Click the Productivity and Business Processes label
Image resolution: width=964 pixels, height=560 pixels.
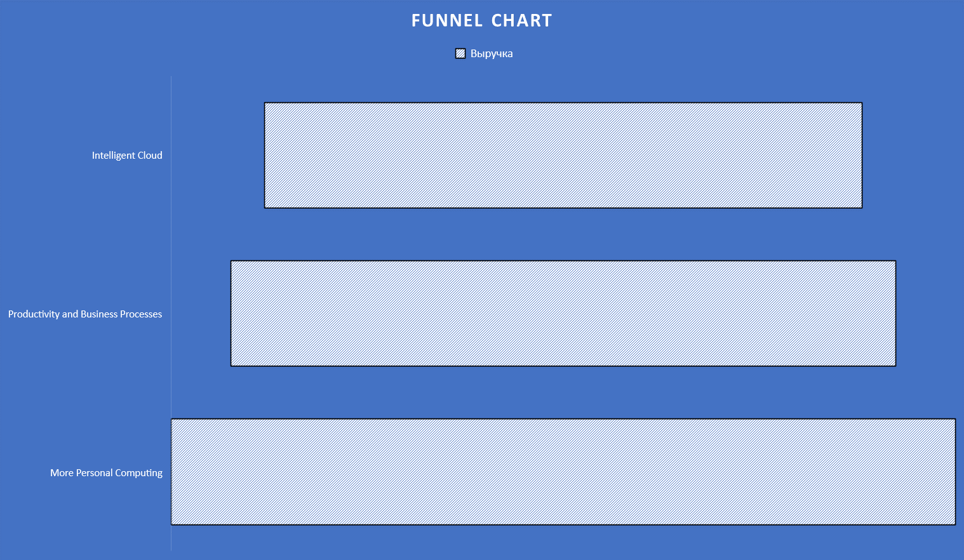(x=85, y=314)
